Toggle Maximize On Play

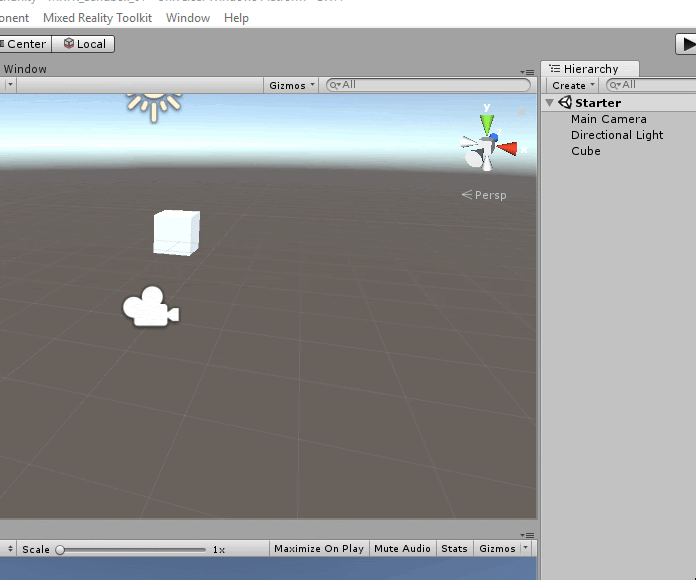click(x=319, y=549)
